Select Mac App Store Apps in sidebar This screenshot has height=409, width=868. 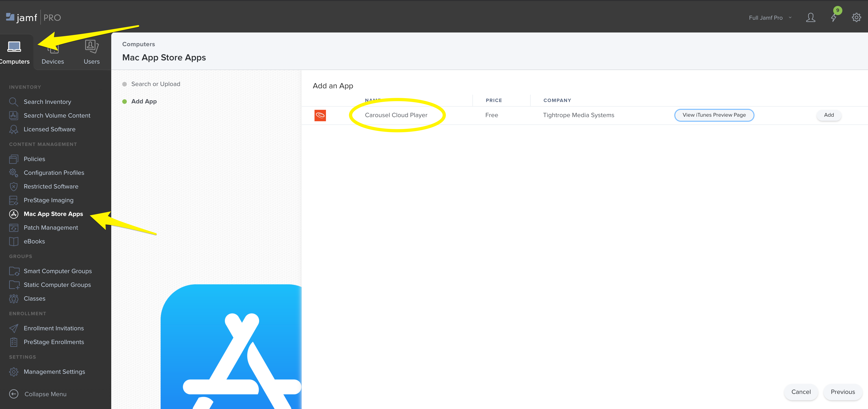(53, 214)
